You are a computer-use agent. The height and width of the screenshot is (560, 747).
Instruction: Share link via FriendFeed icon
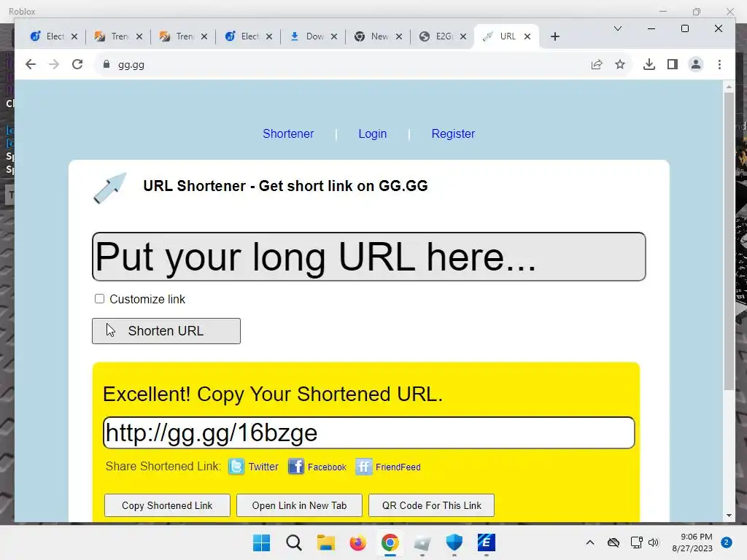click(x=363, y=467)
